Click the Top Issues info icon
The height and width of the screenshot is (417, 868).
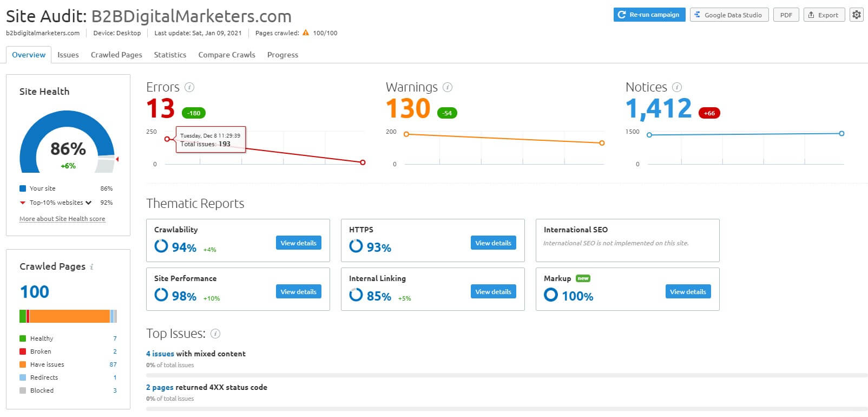click(x=215, y=334)
